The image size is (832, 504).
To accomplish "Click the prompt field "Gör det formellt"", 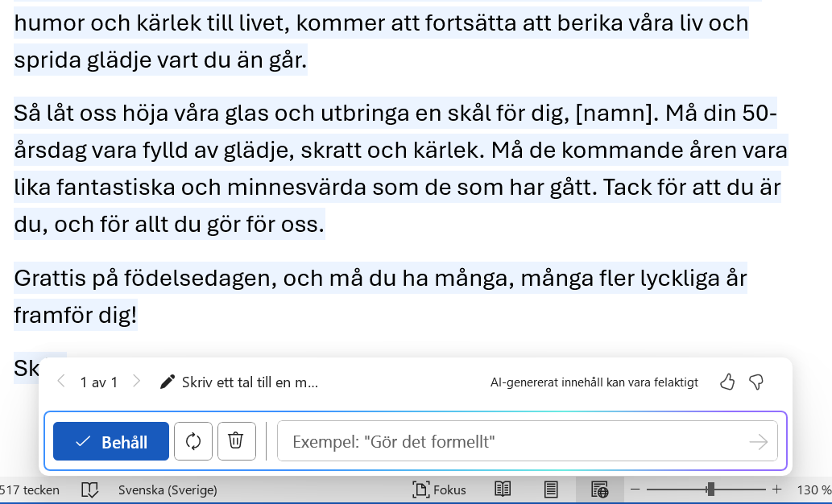I will pos(515,441).
